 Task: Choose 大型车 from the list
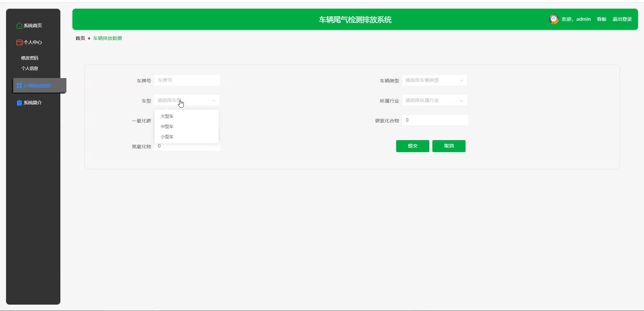click(x=186, y=116)
